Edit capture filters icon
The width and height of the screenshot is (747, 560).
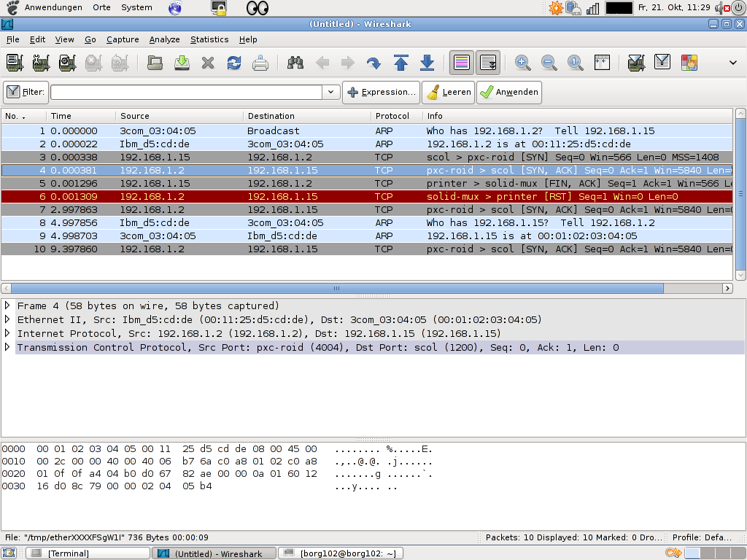636,63
